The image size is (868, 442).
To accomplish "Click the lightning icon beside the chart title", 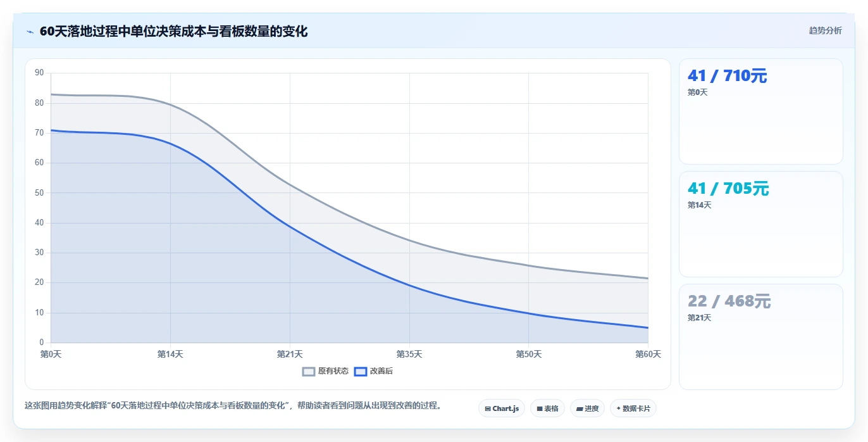I will click(30, 32).
